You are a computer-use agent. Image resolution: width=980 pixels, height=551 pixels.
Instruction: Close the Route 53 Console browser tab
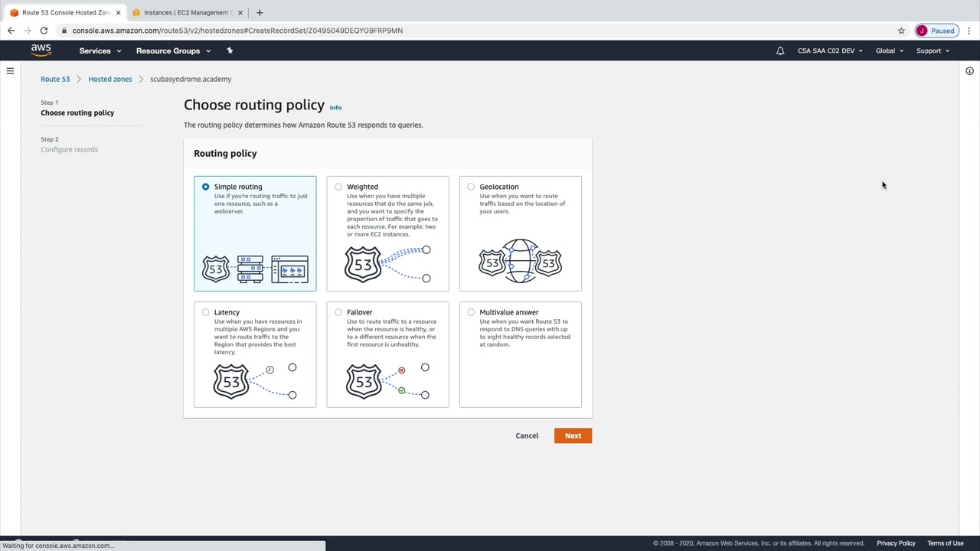[118, 12]
